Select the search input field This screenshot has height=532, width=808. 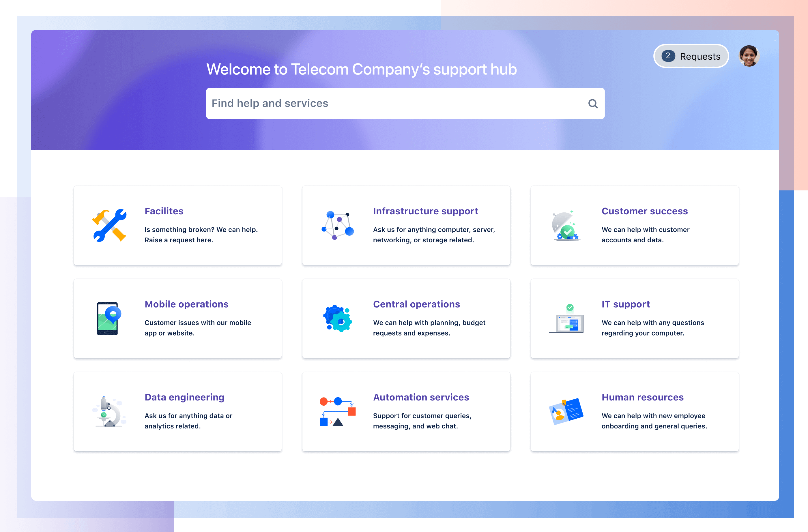coord(405,103)
